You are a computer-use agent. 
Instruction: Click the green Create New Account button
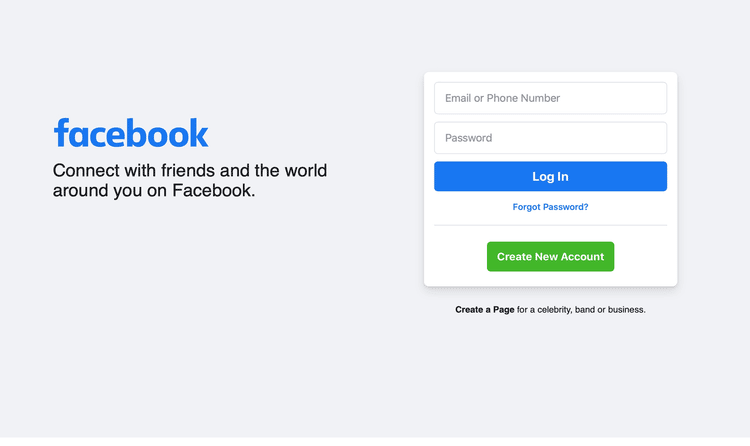[550, 257]
